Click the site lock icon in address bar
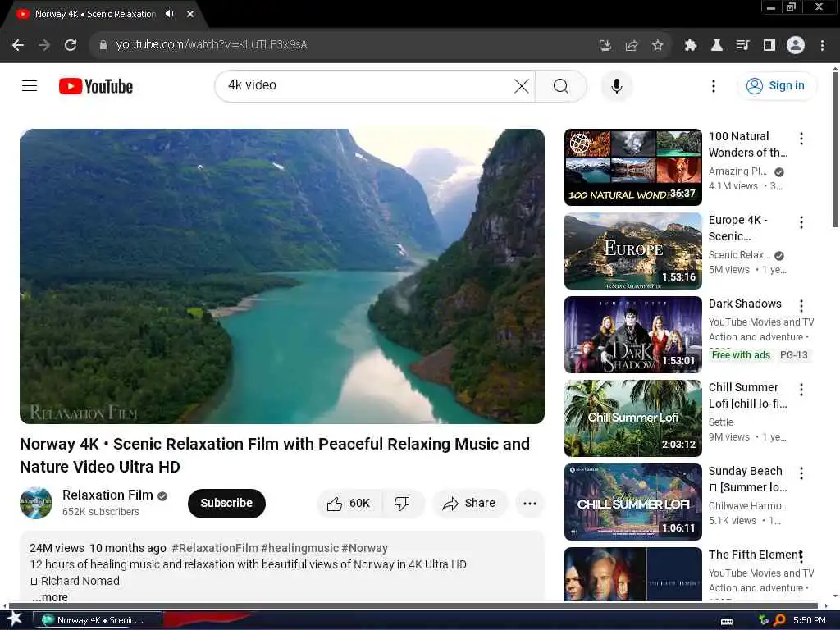Screen dimensions: 840x630 (103, 45)
